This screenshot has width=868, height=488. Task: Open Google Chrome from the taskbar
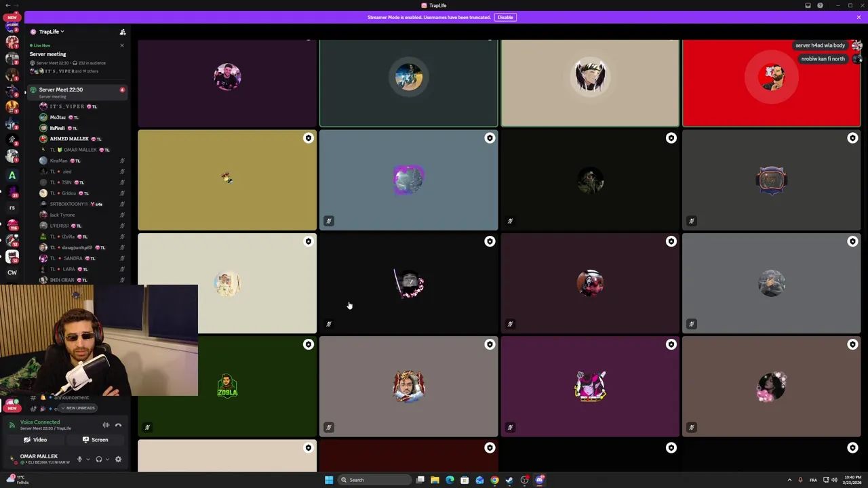tap(494, 480)
